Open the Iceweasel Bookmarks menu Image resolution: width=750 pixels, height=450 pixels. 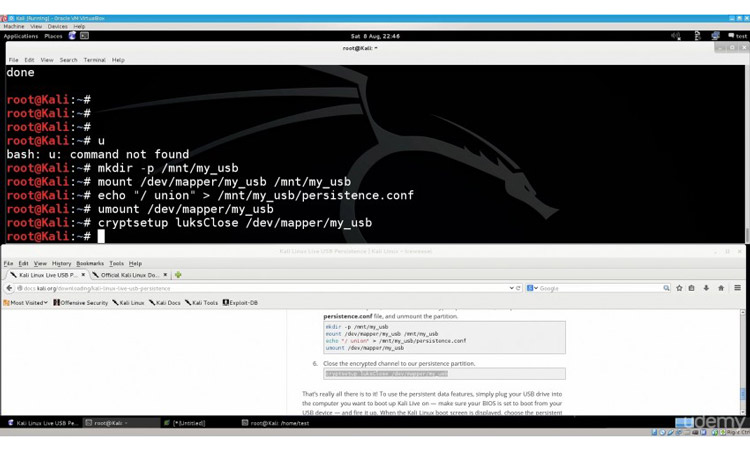pos(90,263)
